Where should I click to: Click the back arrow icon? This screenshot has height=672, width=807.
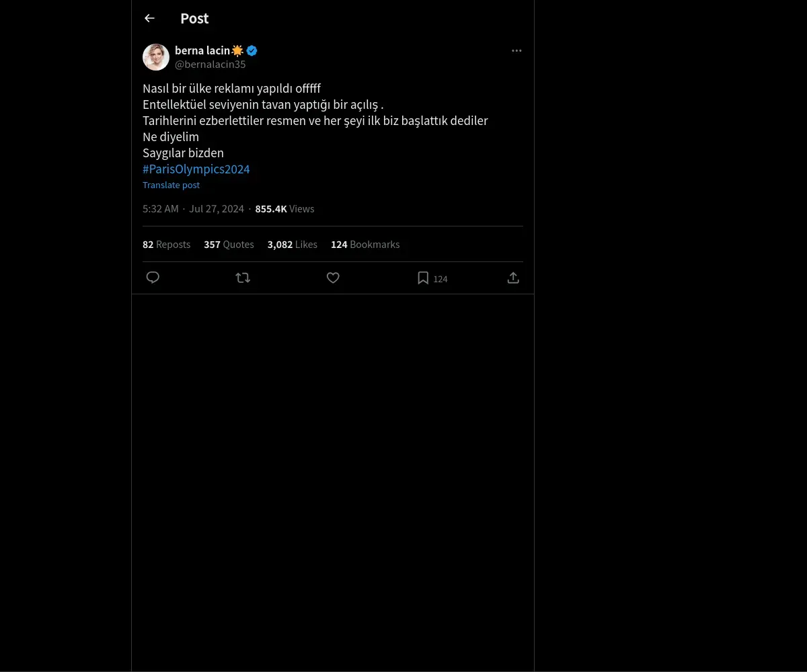[149, 18]
